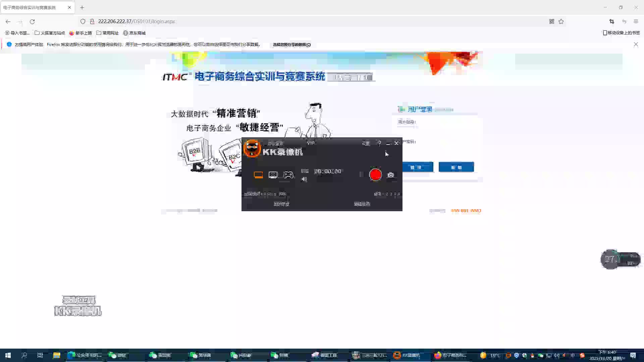The width and height of the screenshot is (644, 362).
Task: Toggle the speaker audio icon in KK录像机
Action: coord(304,179)
